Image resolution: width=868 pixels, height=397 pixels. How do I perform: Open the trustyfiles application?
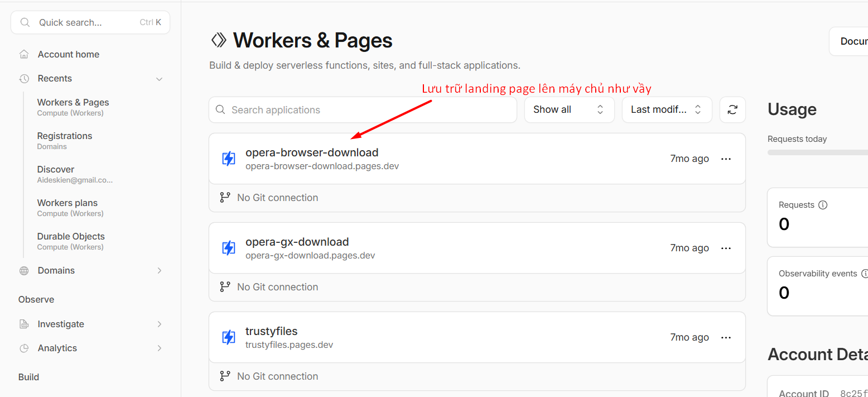point(272,331)
